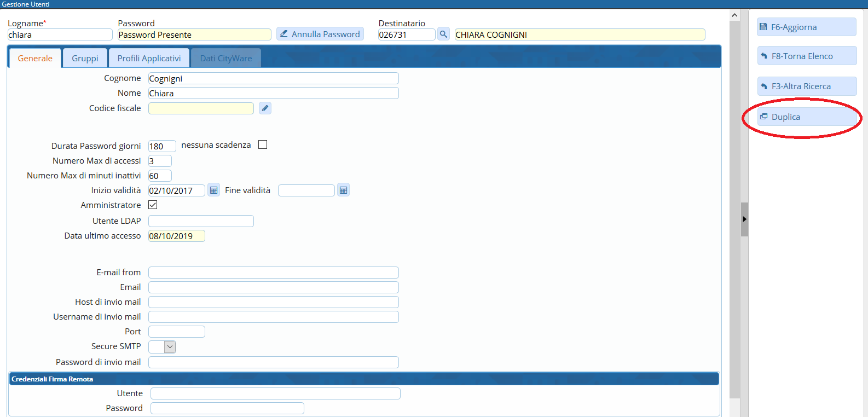Expand the Secure SMTP dropdown
This screenshot has height=417, width=868.
(170, 346)
